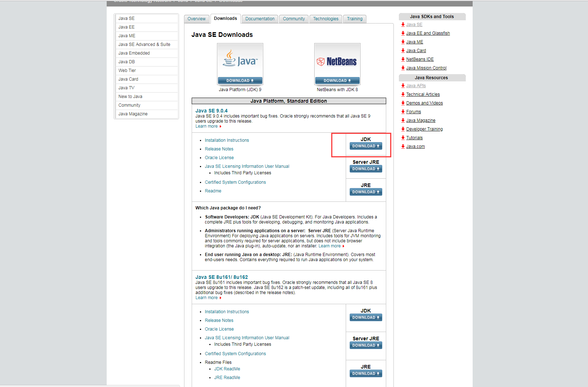Open Java Magazine link under Java Resources
Viewport: 588px width, 387px height.
[421, 120]
